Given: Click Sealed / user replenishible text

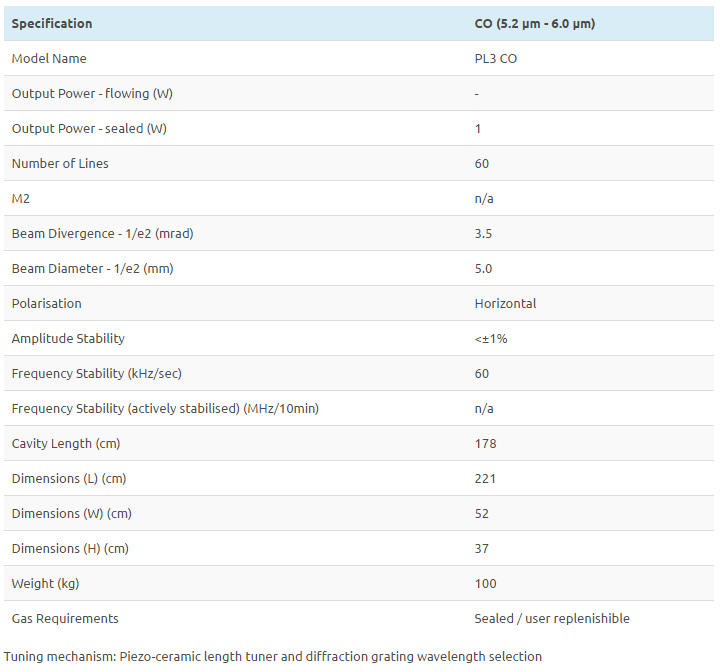Looking at the screenshot, I should [x=552, y=618].
